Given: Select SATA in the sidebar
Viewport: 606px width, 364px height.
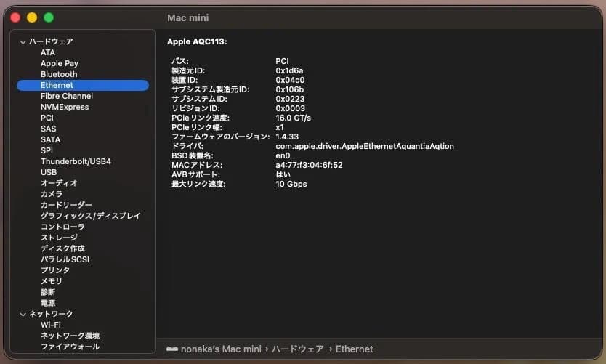Looking at the screenshot, I should click(51, 139).
